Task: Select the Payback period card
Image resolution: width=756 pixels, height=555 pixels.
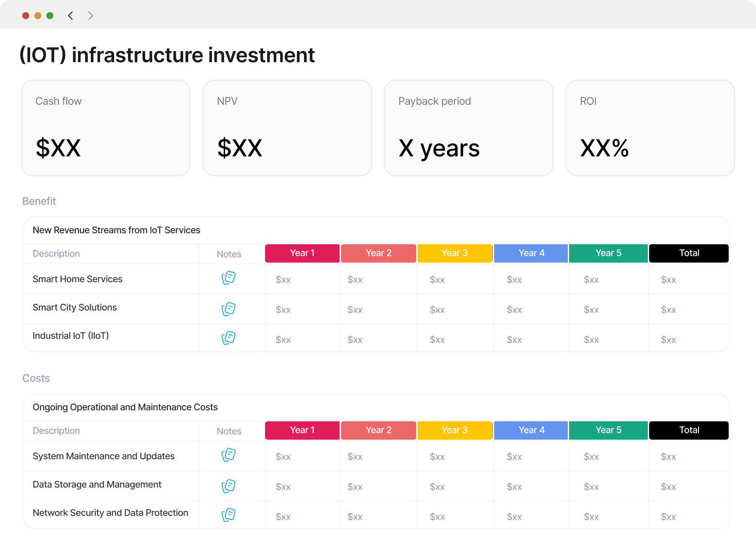Action: tap(469, 128)
